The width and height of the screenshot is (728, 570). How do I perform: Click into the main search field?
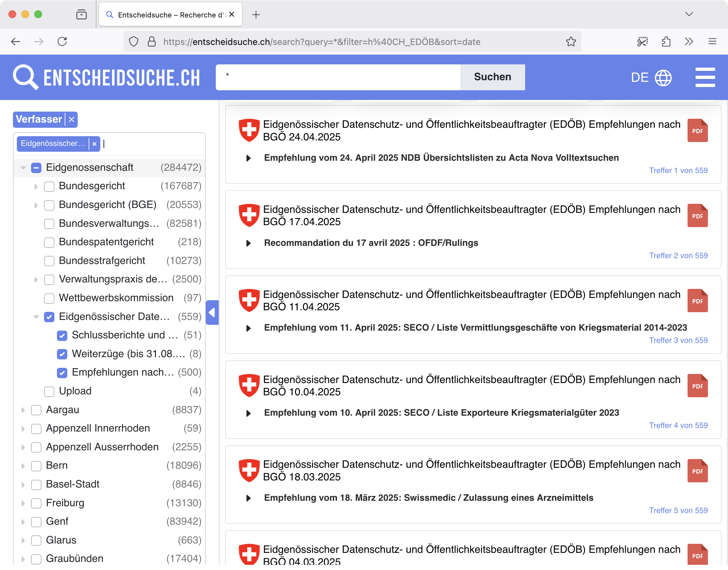(338, 77)
